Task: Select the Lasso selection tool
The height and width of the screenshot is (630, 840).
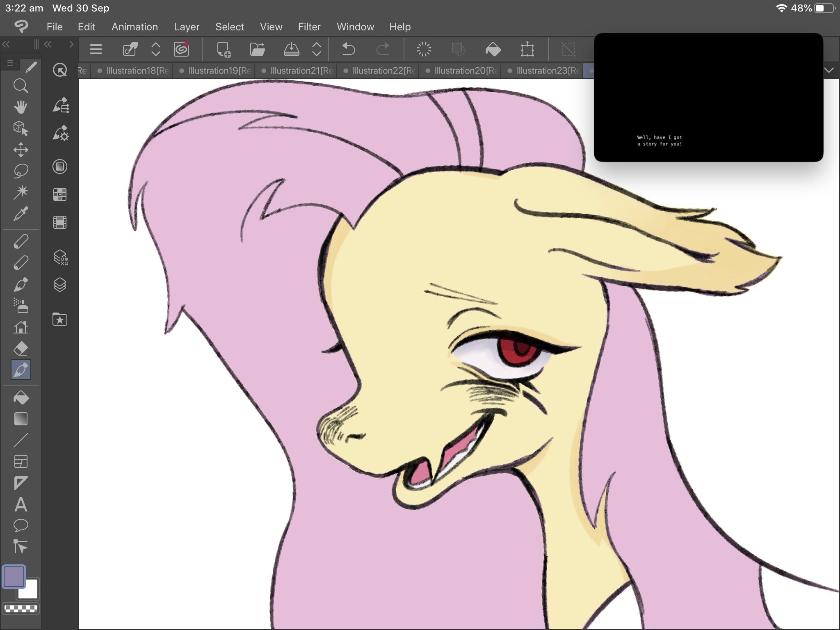Action: click(21, 171)
